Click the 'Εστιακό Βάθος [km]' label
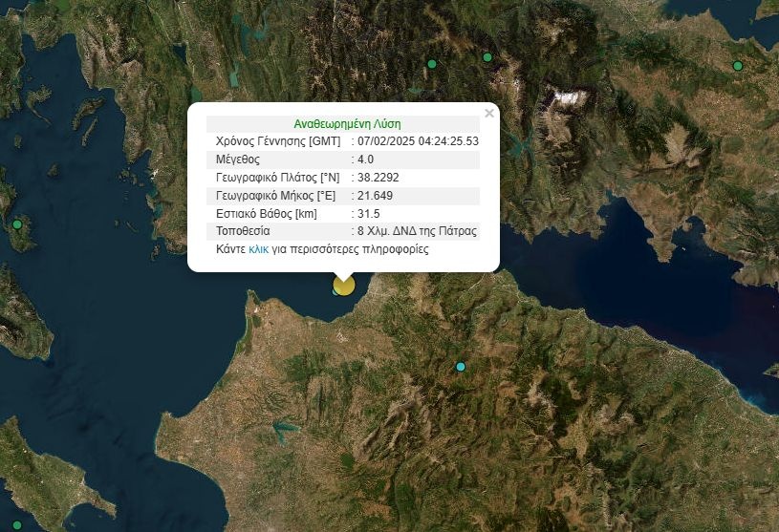The height and width of the screenshot is (532, 779). 266,213
